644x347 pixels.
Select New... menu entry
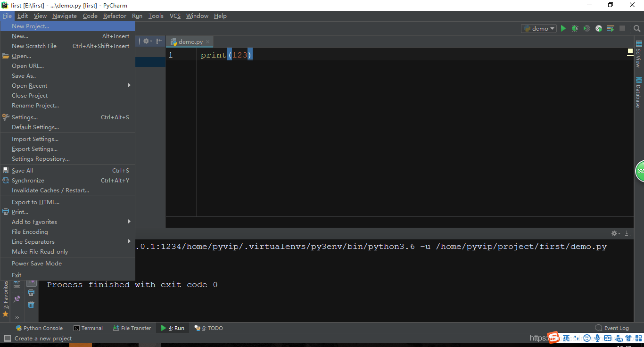tap(68, 36)
